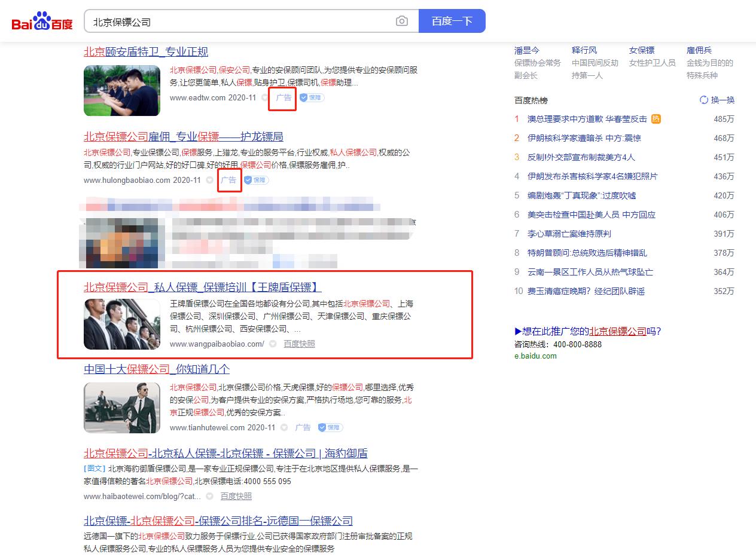The width and height of the screenshot is (756, 560).
Task: Expand arrow icon next to www.tianhutewei.com
Action: 284,427
